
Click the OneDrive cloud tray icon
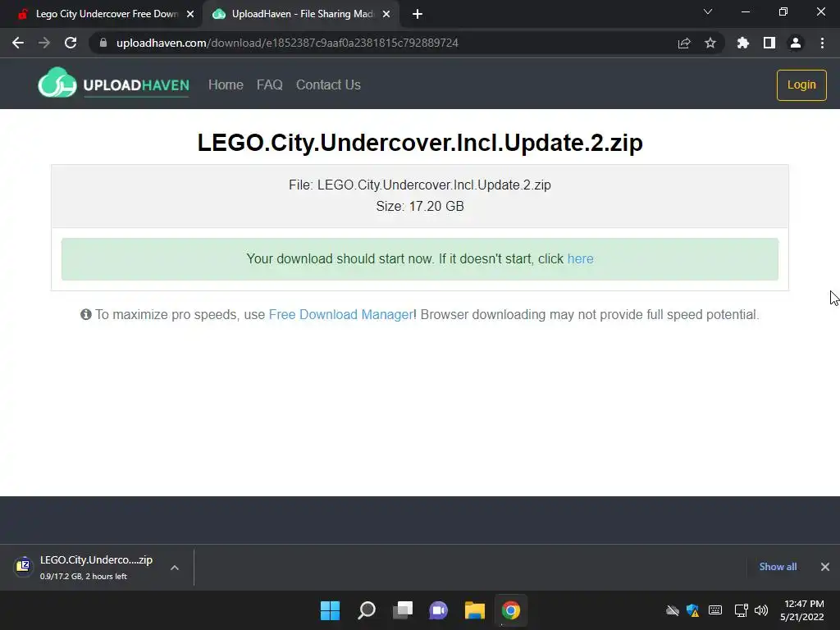point(673,610)
